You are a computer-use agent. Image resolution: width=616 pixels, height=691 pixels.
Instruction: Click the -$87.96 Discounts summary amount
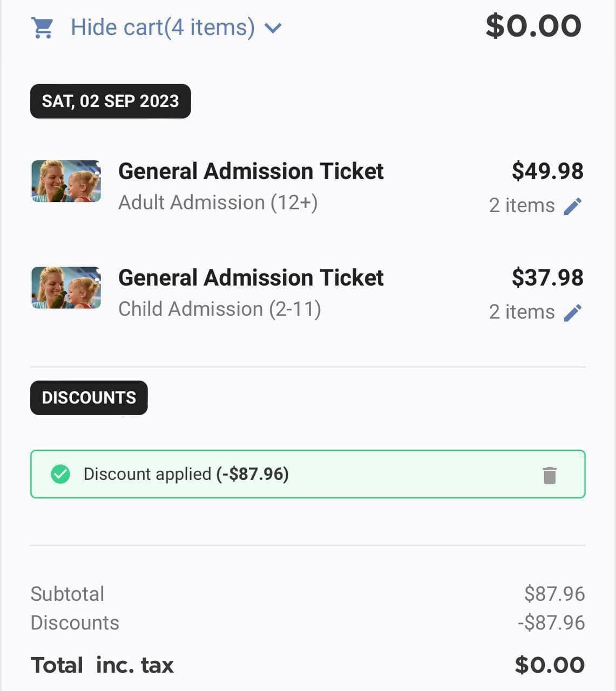(551, 622)
